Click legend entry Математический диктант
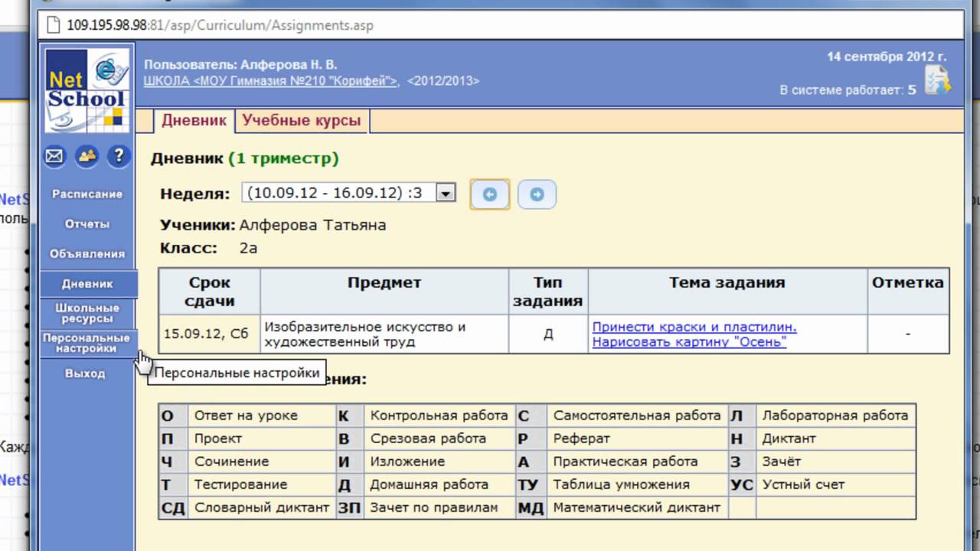Viewport: 980px width, 551px height. pos(637,507)
